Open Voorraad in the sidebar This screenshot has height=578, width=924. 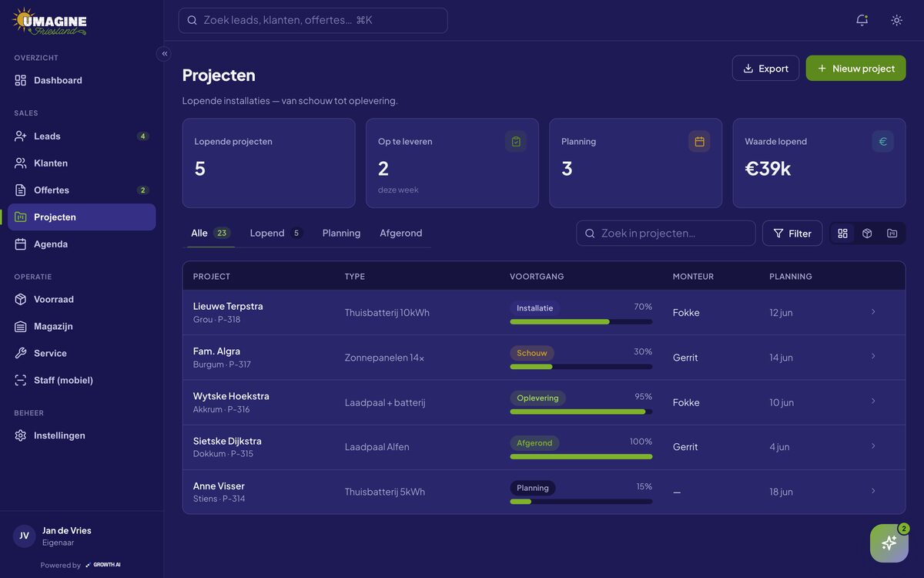coord(82,299)
